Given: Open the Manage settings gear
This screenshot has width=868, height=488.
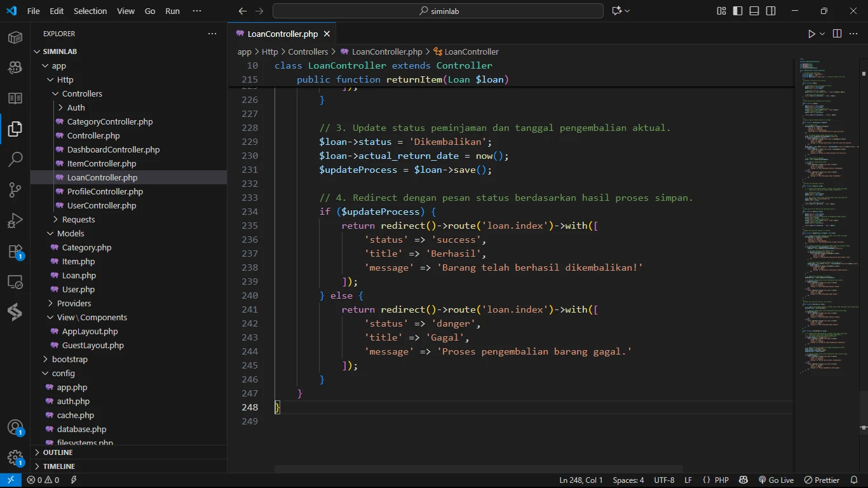Looking at the screenshot, I should pyautogui.click(x=15, y=457).
